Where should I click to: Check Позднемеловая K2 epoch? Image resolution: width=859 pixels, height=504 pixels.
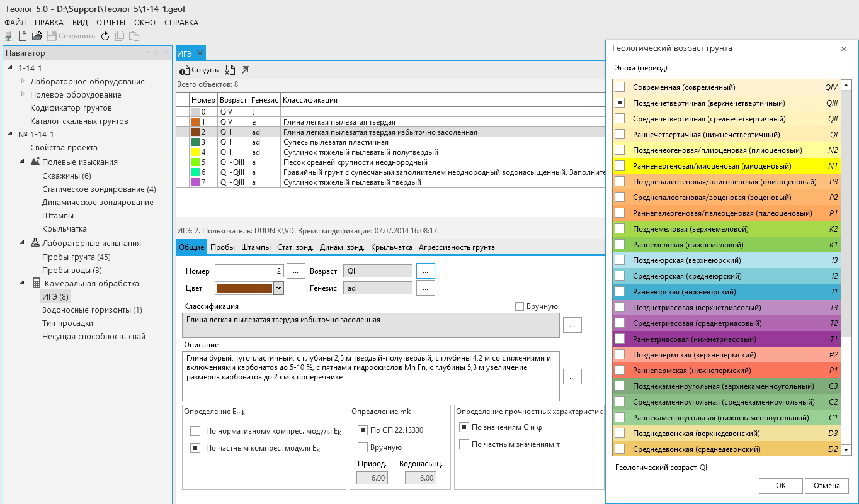click(x=620, y=228)
